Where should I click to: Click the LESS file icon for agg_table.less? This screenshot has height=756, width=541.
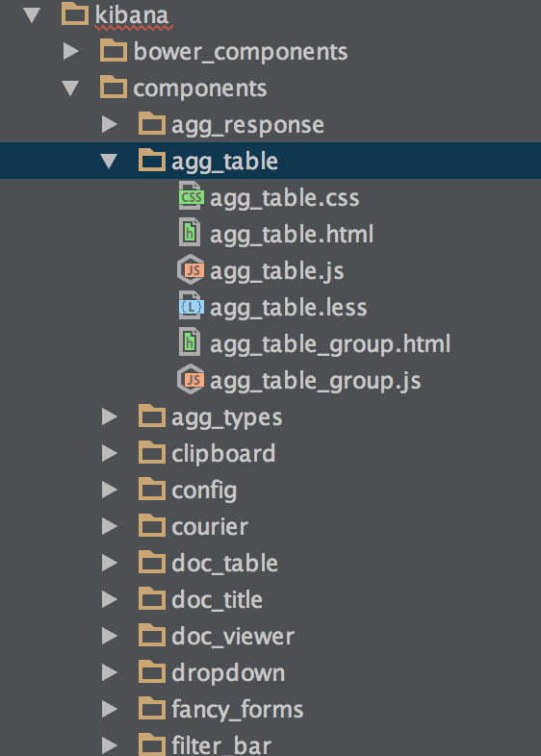(192, 306)
